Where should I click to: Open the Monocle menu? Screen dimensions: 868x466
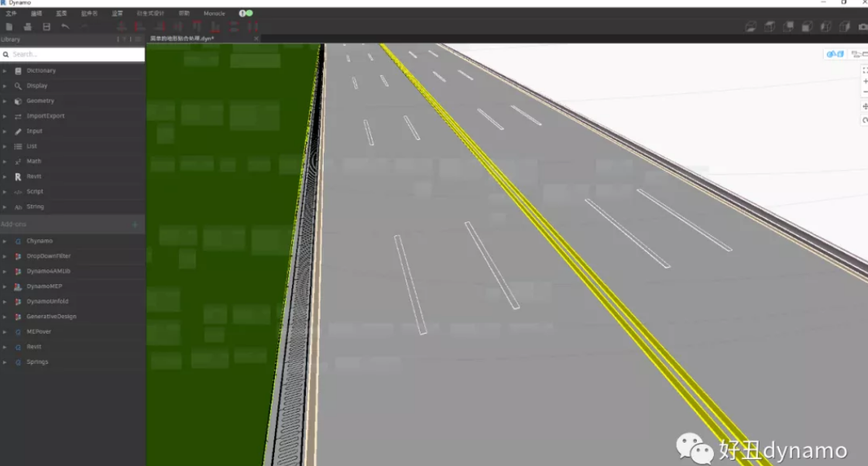click(214, 13)
